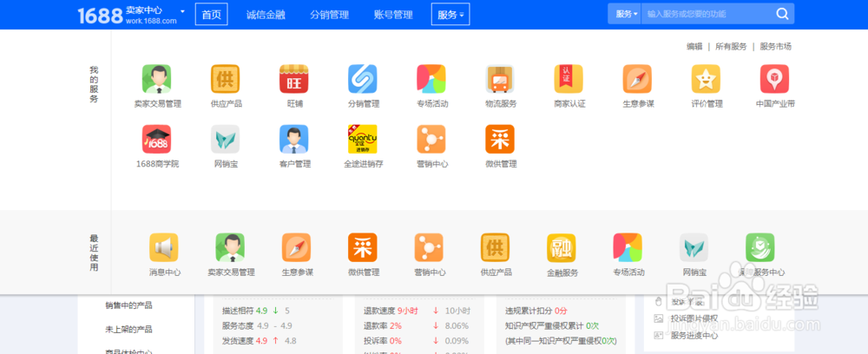Open the 账号管理 navigation item
Viewport: 868px width, 354px height.
point(393,15)
